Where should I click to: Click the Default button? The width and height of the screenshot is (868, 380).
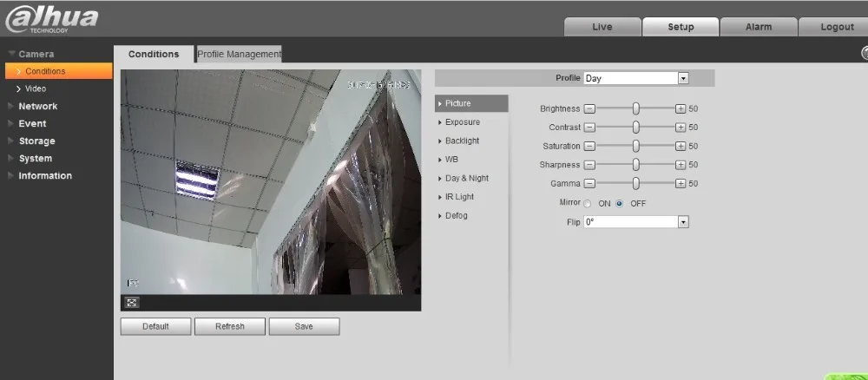pyautogui.click(x=155, y=326)
